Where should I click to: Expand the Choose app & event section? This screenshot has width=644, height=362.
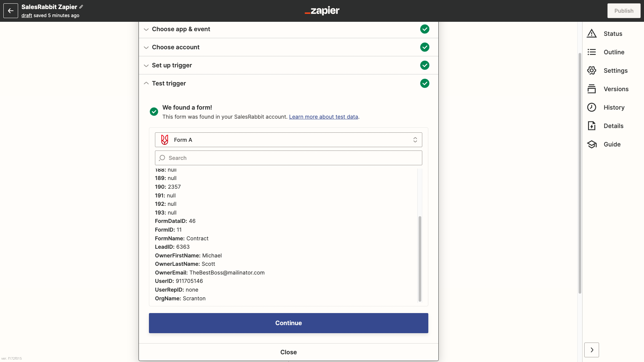288,29
